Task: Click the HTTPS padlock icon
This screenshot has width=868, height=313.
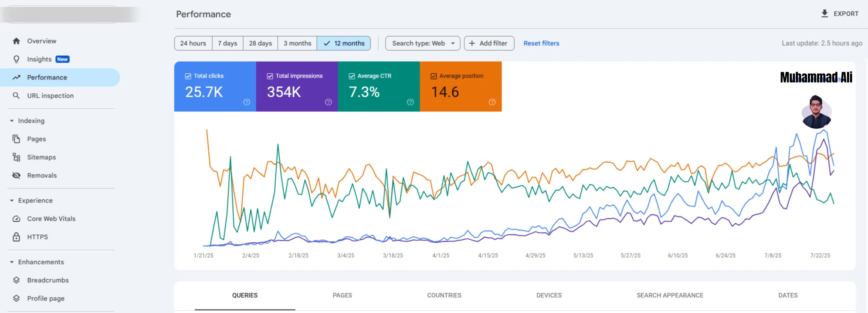Action: 16,237
